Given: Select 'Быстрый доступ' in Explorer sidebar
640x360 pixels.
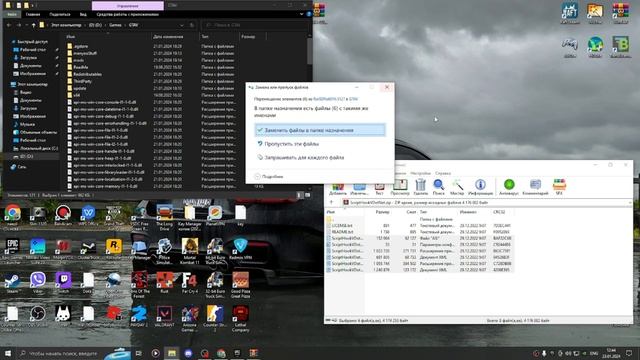Looking at the screenshot, I should coord(32,42).
